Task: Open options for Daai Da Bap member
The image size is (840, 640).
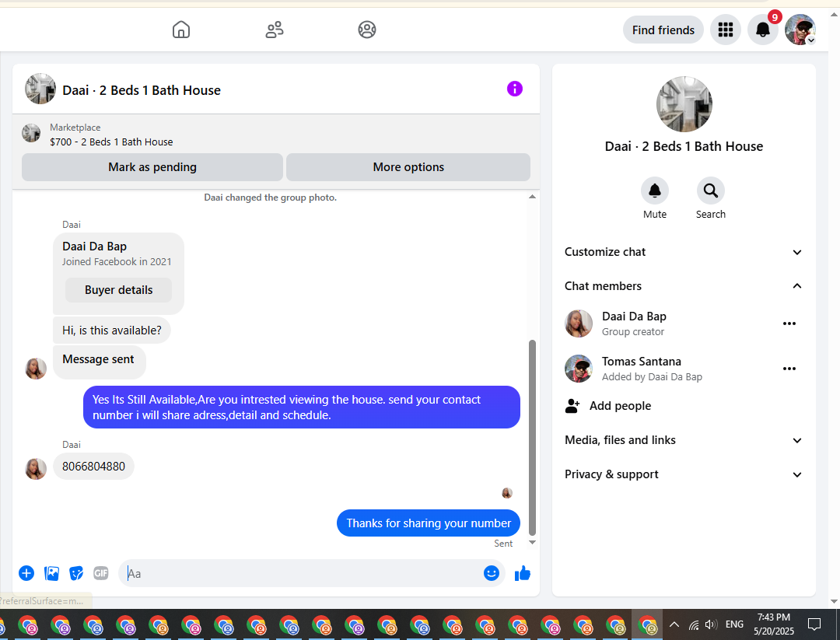Action: pyautogui.click(x=789, y=323)
